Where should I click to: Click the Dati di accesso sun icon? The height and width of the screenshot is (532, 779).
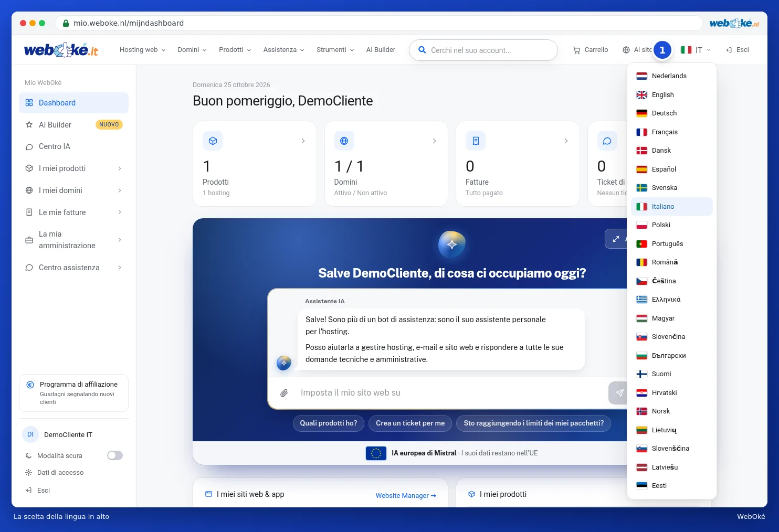click(29, 473)
